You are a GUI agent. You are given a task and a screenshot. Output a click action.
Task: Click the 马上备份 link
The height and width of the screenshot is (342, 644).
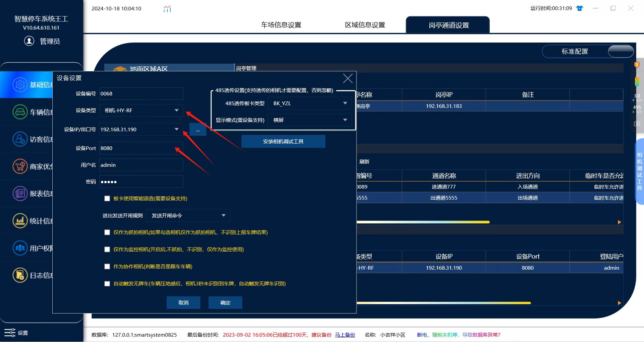coord(345,335)
